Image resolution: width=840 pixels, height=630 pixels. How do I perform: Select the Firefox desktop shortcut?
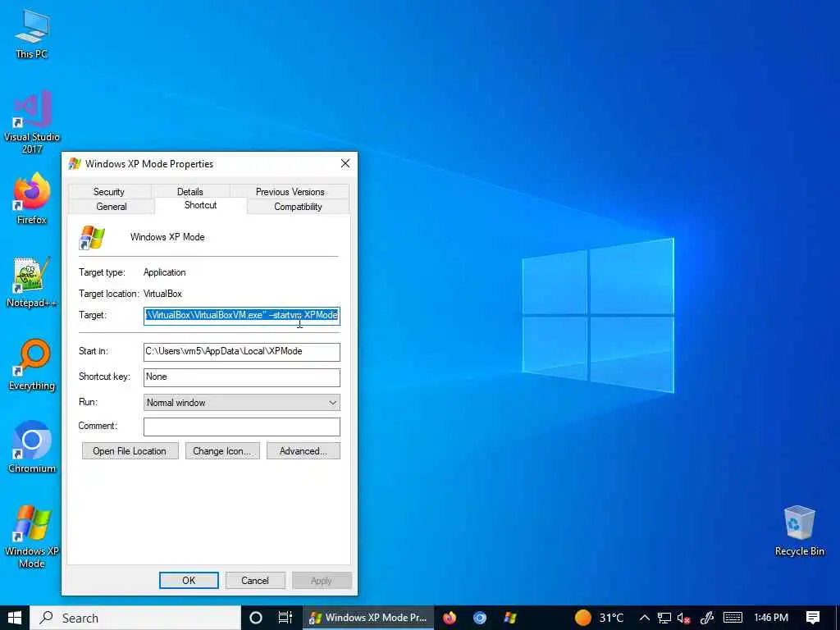click(x=32, y=199)
